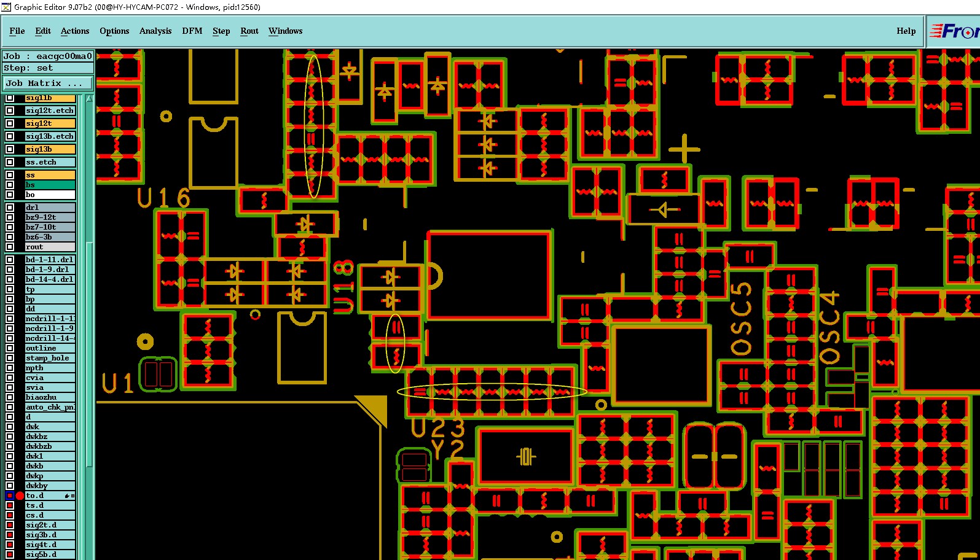Click the Job Matrix button
The image size is (980, 560).
49,83
